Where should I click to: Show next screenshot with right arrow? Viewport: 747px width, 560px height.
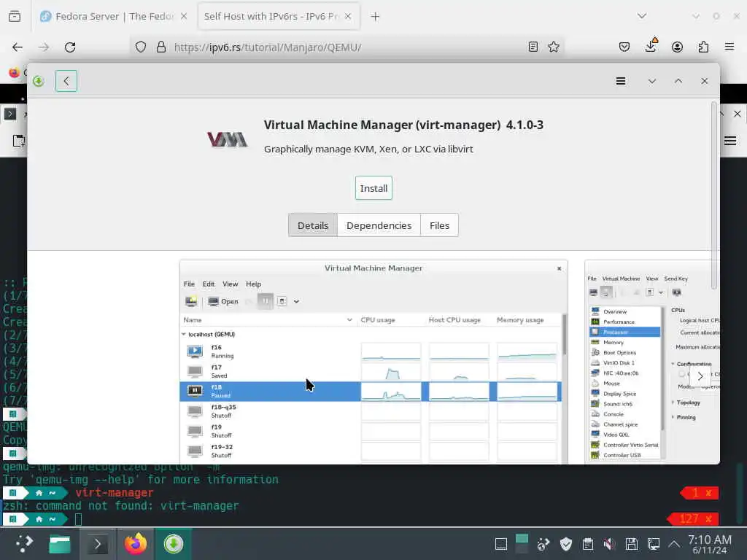(x=700, y=376)
